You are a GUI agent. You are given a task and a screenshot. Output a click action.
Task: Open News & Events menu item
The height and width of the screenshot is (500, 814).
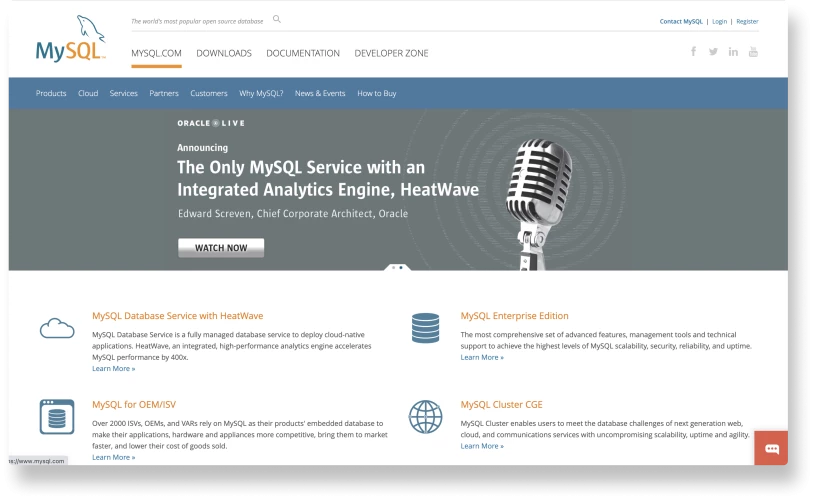[320, 93]
